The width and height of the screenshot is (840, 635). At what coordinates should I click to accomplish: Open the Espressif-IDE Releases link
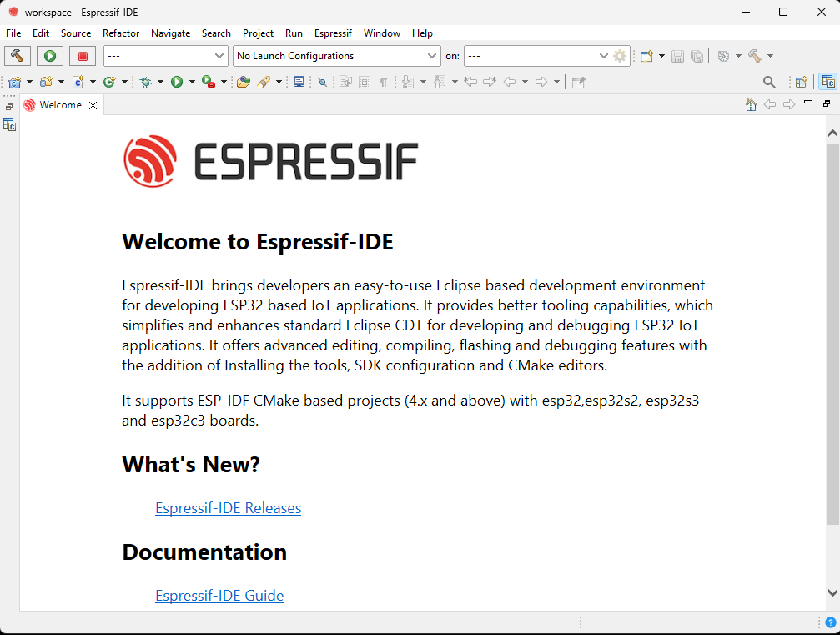coord(229,508)
